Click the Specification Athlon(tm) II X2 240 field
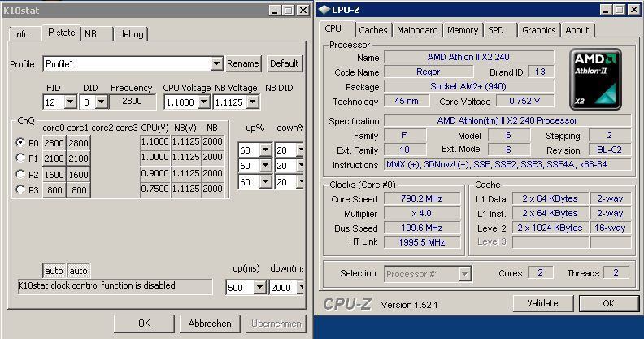 click(507, 120)
